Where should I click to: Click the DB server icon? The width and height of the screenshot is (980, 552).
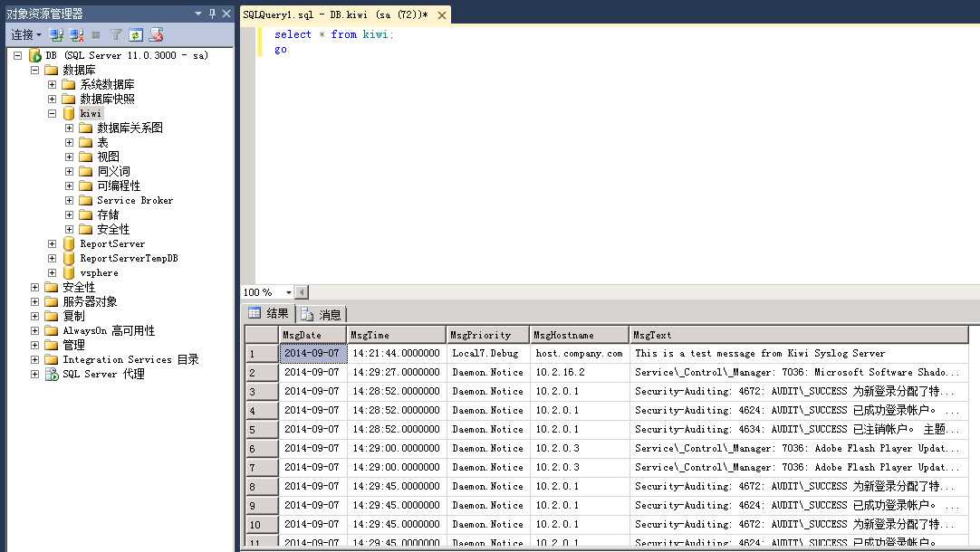pyautogui.click(x=35, y=55)
